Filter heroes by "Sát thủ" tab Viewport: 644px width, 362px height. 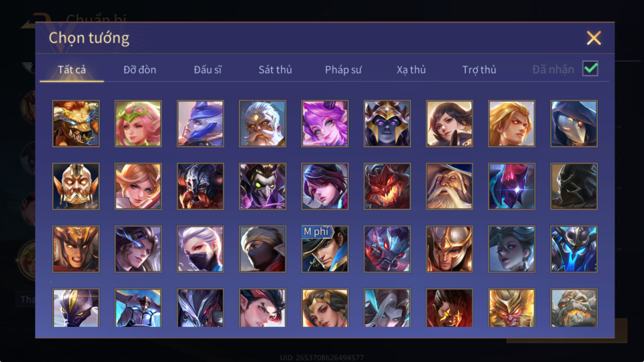tap(275, 70)
